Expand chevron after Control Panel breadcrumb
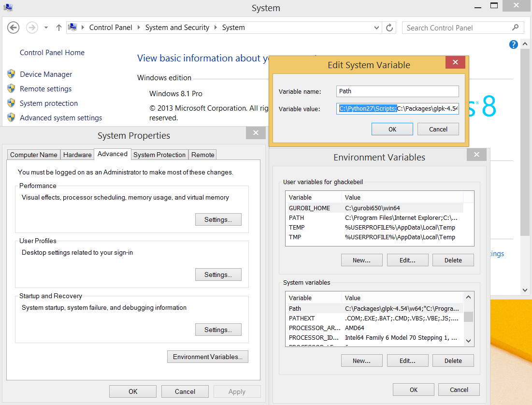Screen dimensions: 532x405 pos(138,28)
